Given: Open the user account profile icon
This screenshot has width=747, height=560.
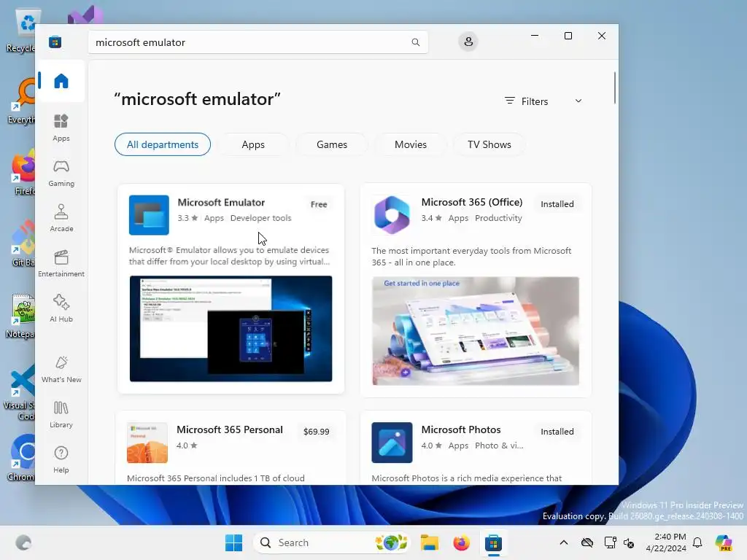Looking at the screenshot, I should 468,42.
